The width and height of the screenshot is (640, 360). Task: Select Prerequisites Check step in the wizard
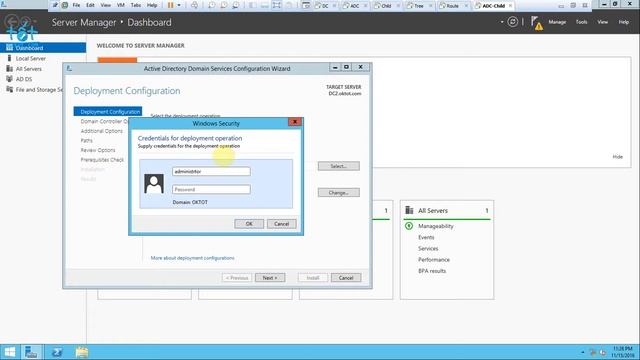tap(102, 160)
